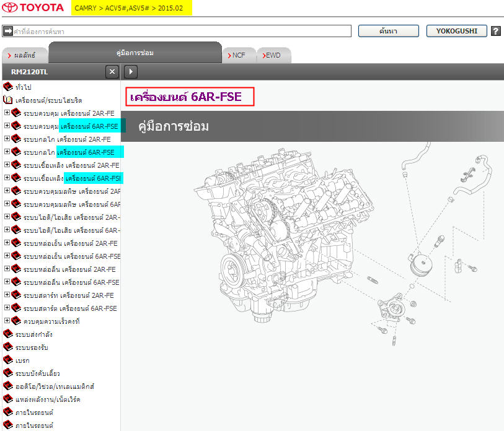The width and height of the screenshot is (504, 431).
Task: Click book icon next to เบรก
Action: click(7, 360)
